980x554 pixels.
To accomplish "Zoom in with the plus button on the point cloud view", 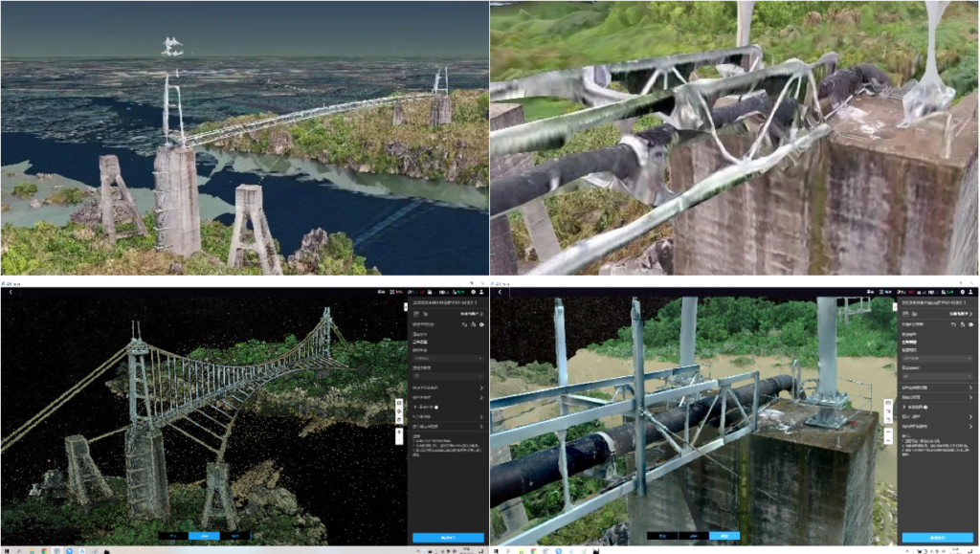I will point(399,432).
